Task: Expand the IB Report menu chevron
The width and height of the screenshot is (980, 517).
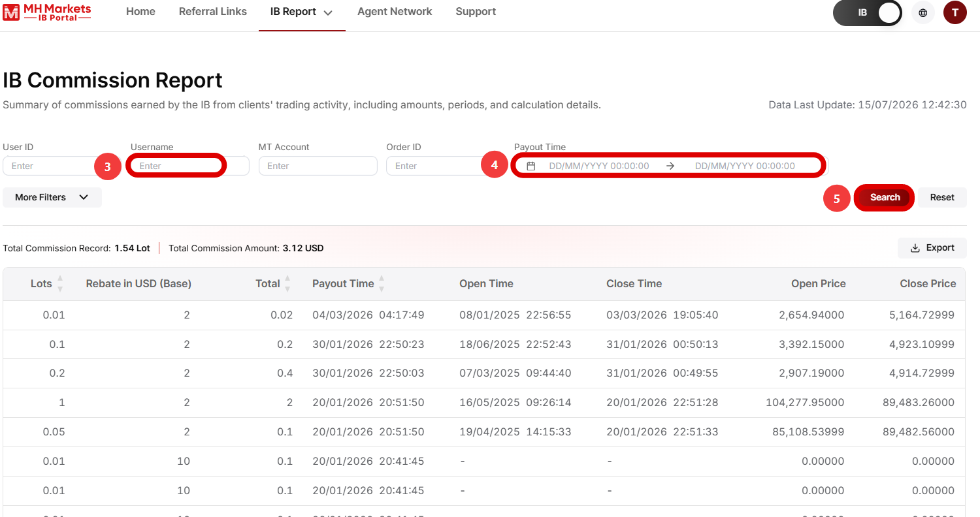Action: (x=328, y=12)
